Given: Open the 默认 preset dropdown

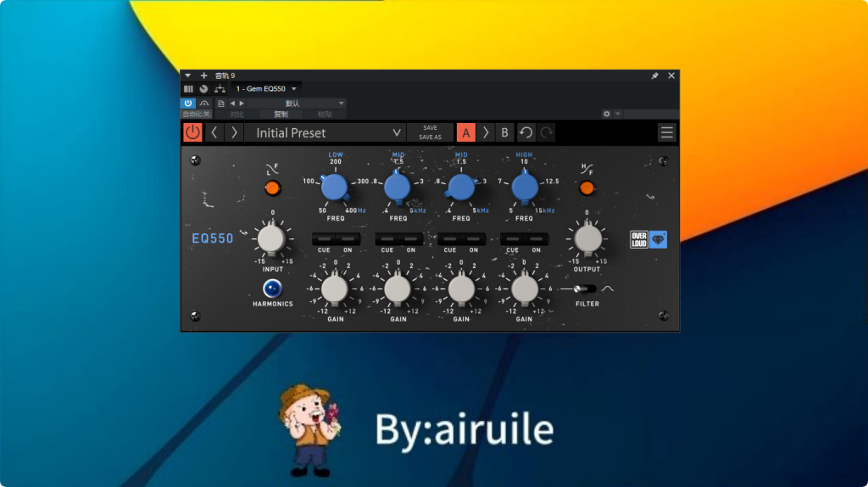Looking at the screenshot, I should [297, 104].
